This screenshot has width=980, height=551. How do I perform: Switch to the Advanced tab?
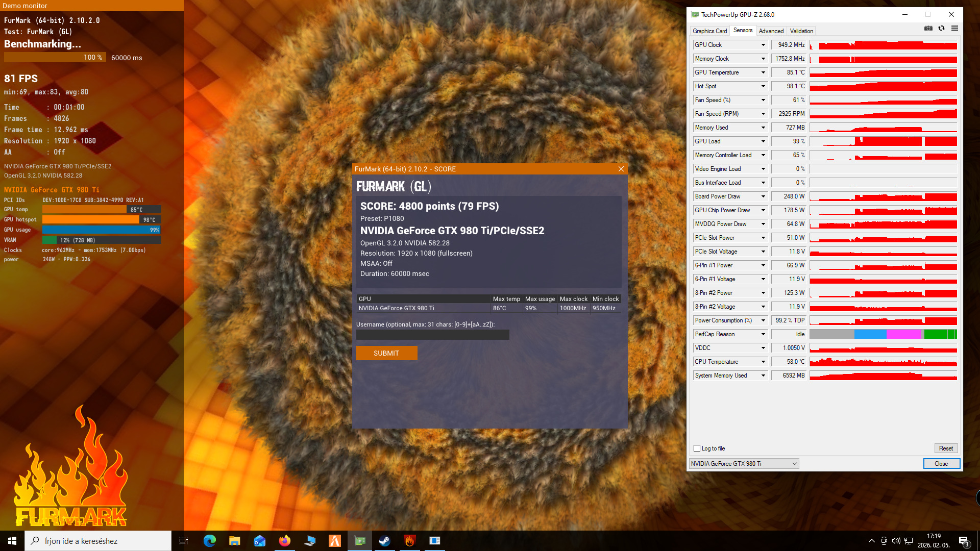click(x=771, y=31)
